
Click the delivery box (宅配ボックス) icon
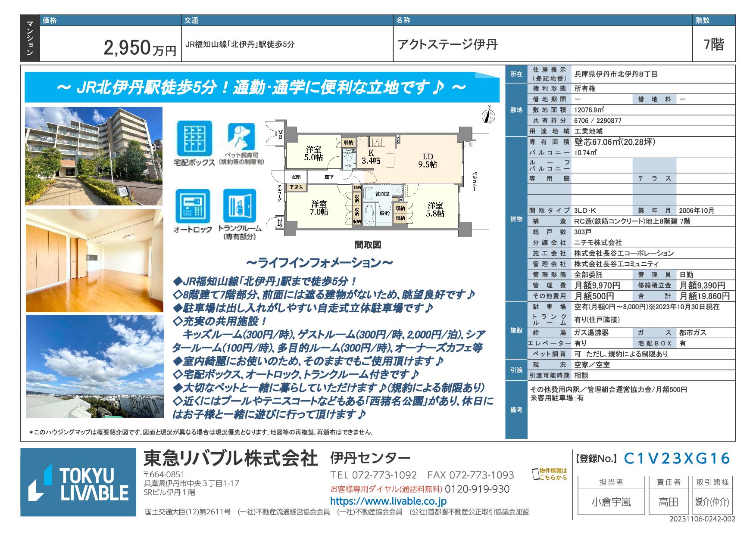pyautogui.click(x=194, y=139)
